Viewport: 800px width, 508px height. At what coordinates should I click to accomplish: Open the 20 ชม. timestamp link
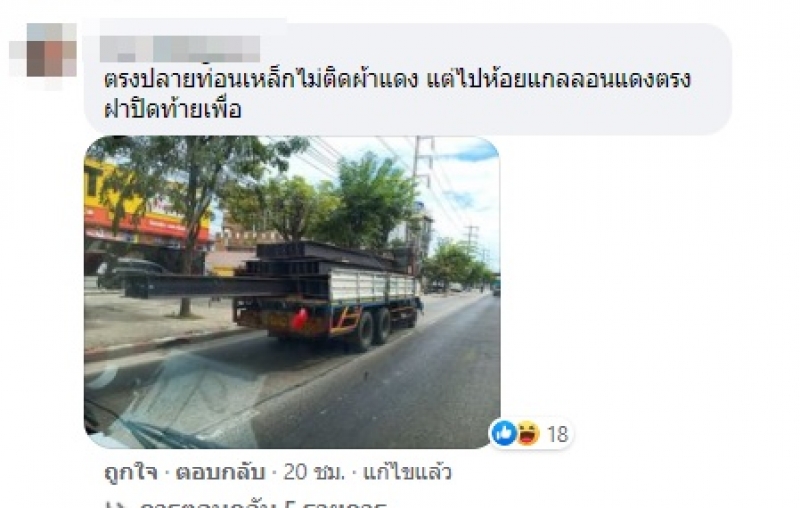pyautogui.click(x=314, y=472)
